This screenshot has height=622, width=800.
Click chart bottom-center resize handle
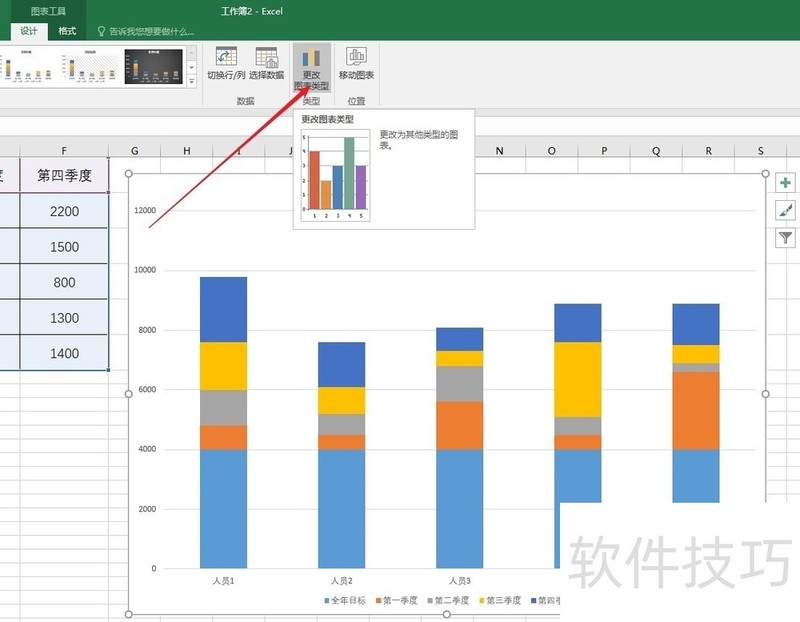click(x=446, y=614)
